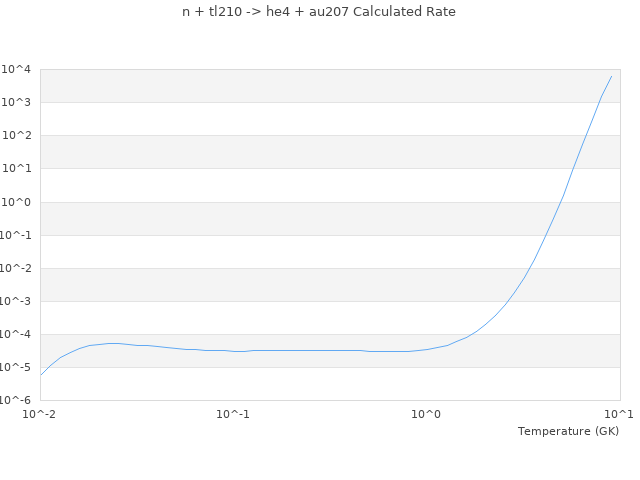Select the 10^1 label on the x-axis
The height and width of the screenshot is (480, 640).
pos(619,414)
